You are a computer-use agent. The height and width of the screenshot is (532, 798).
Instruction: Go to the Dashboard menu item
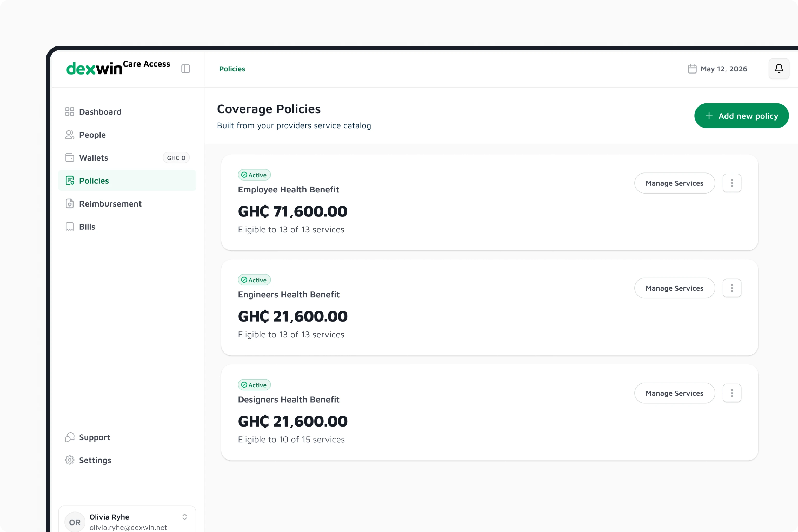click(x=127, y=112)
